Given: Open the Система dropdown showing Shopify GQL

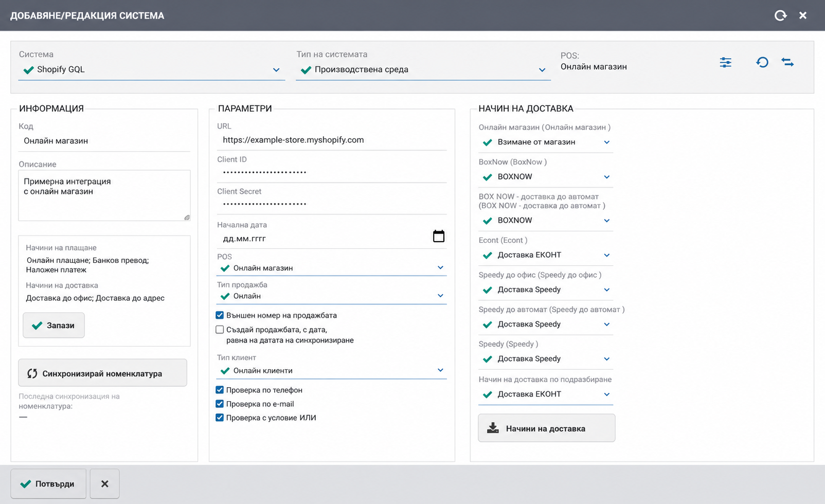Looking at the screenshot, I should [x=152, y=70].
